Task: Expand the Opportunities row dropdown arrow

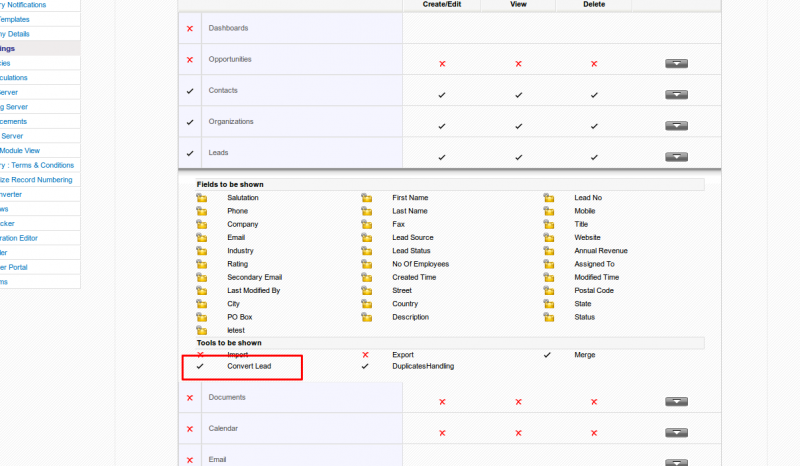Action: [x=676, y=64]
